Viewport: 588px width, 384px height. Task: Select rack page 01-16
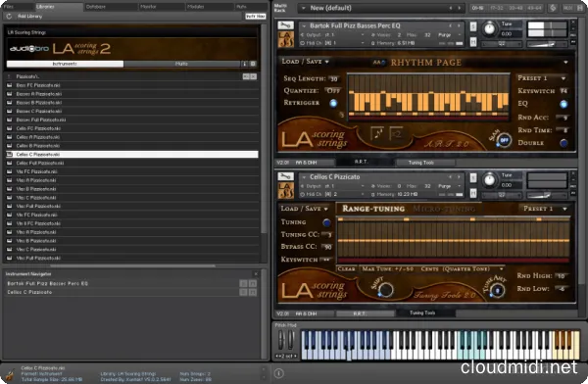coord(477,8)
